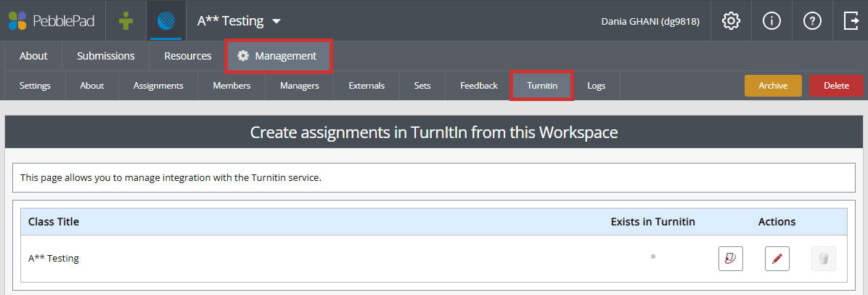Select the Management tab
This screenshot has height=295, width=868.
tap(278, 56)
